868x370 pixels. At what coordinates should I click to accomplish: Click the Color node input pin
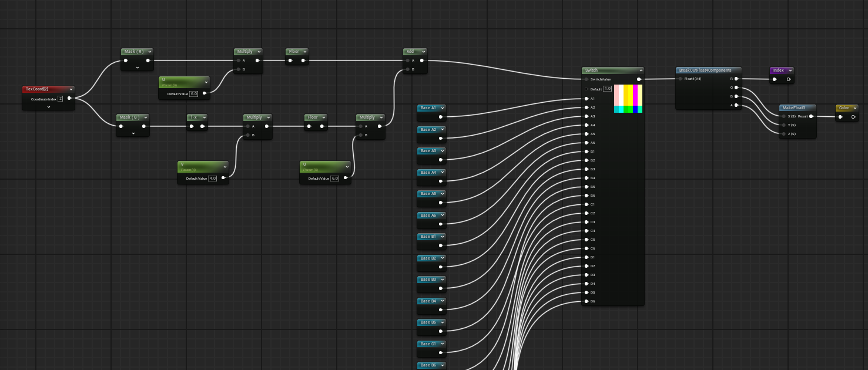tap(840, 117)
